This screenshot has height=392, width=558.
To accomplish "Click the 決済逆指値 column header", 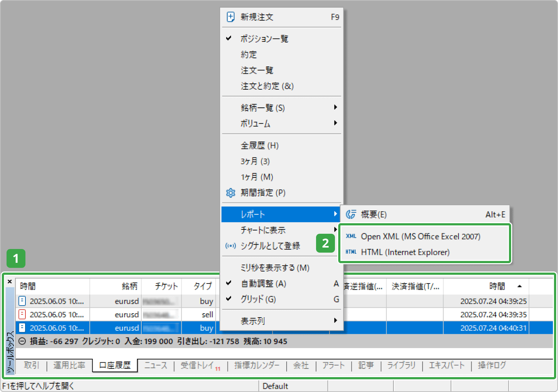I will [365, 286].
